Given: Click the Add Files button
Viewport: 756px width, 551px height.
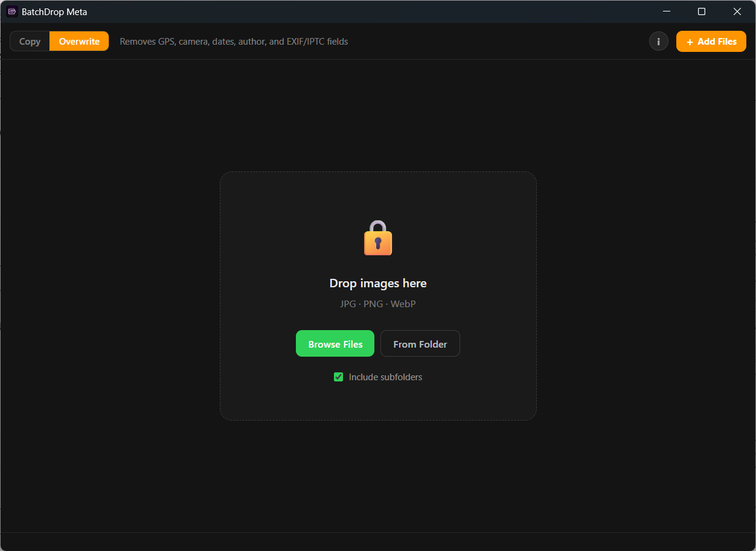Looking at the screenshot, I should (x=711, y=42).
